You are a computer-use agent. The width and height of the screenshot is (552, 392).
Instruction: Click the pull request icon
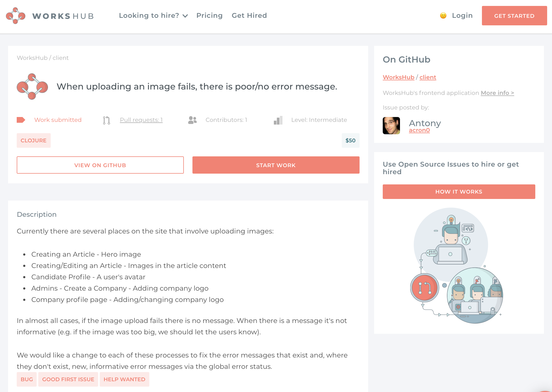pos(106,120)
